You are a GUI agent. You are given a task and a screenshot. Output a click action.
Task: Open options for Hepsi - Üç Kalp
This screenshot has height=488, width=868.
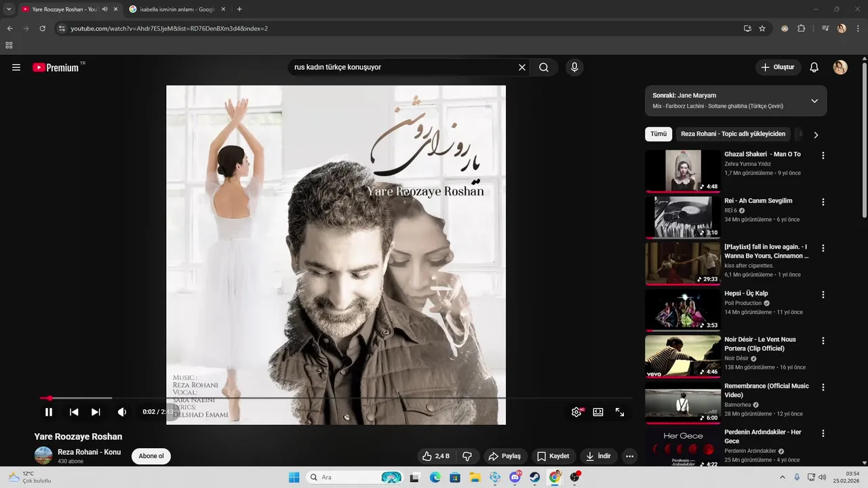[x=823, y=295]
